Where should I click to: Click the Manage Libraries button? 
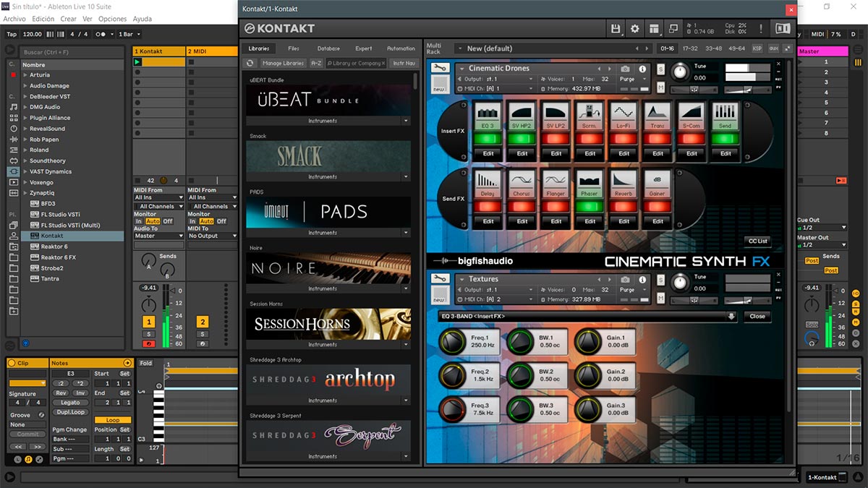click(283, 63)
